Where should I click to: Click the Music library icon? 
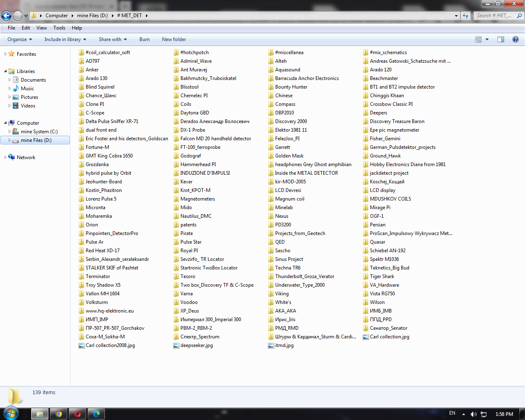(x=16, y=88)
